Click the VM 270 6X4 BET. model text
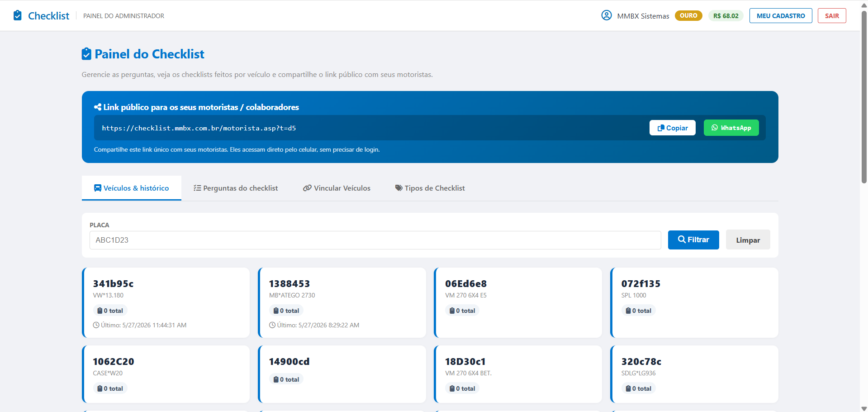868x412 pixels. pyautogui.click(x=468, y=373)
